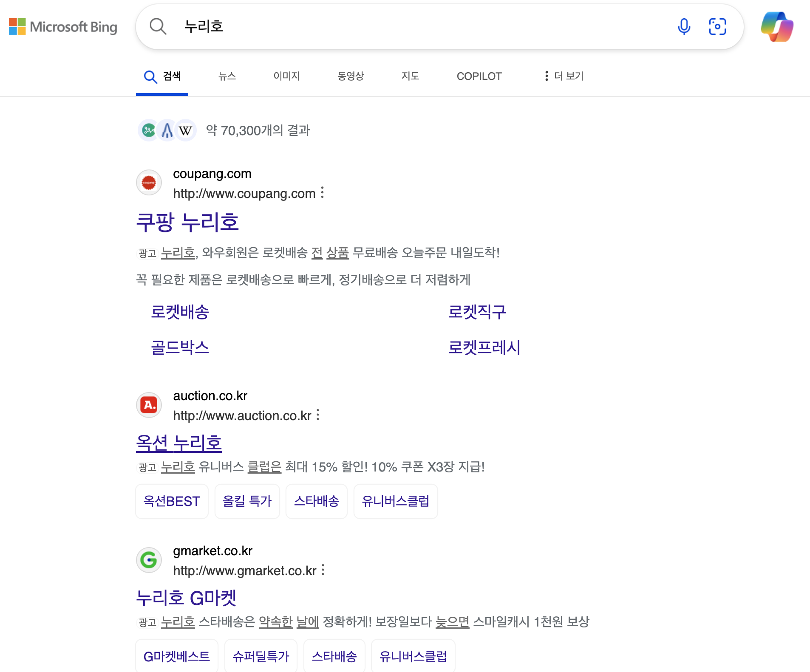Click the 약 70,300개의 결과 count text
810x672 pixels.
point(258,130)
